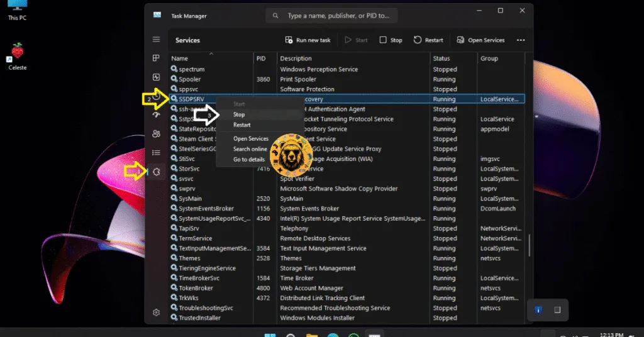Click Open Services in the top toolbar
The height and width of the screenshot is (337, 644).
pos(480,40)
